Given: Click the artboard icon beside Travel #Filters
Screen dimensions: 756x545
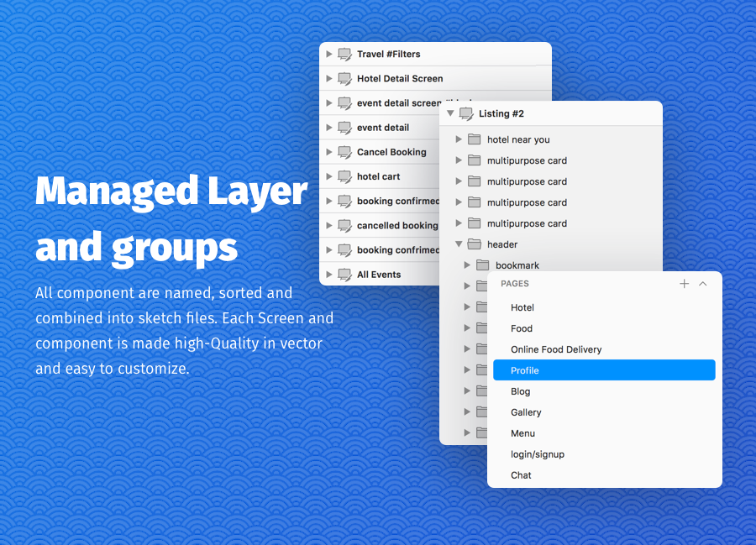Looking at the screenshot, I should point(344,55).
